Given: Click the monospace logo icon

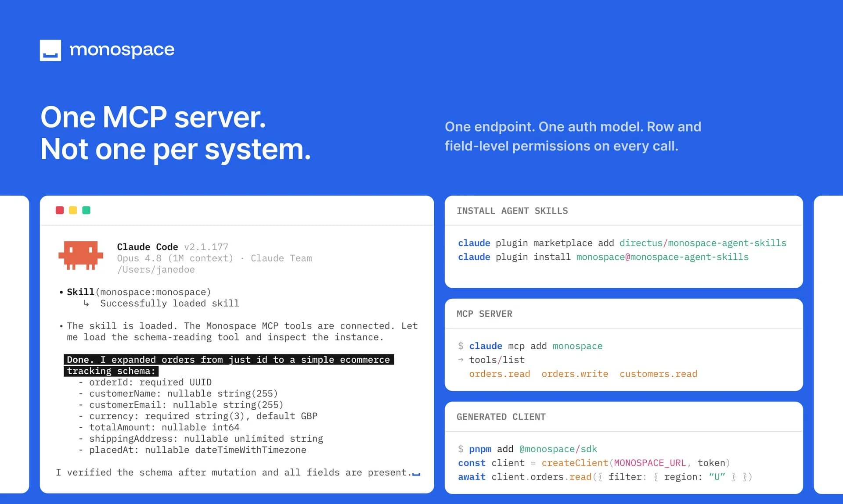Looking at the screenshot, I should (50, 50).
